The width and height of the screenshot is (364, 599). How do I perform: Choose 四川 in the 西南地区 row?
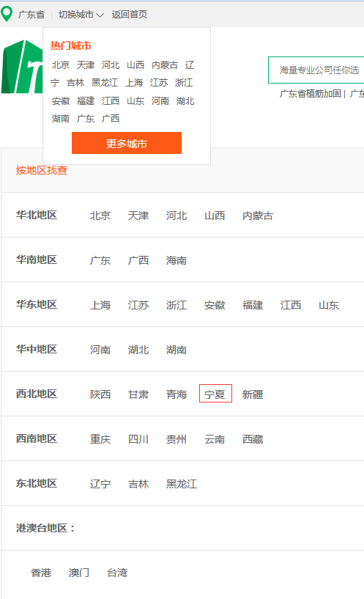(x=138, y=439)
